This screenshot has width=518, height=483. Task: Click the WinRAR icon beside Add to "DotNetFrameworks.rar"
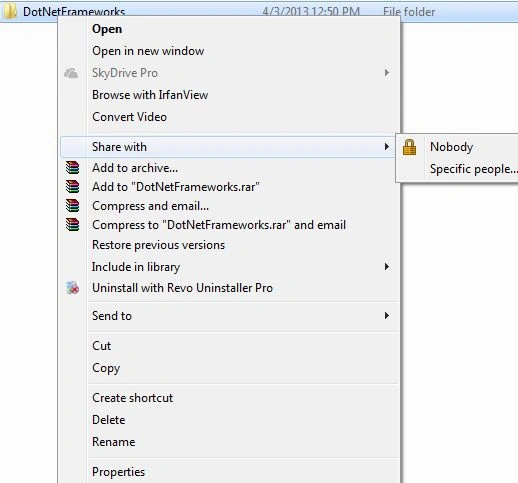(72, 187)
